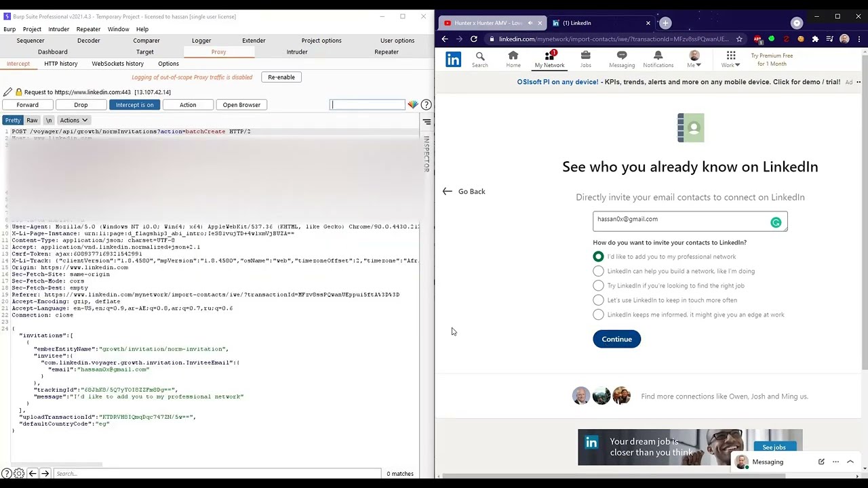Switch to Decoder tab
The image size is (868, 488).
point(88,41)
